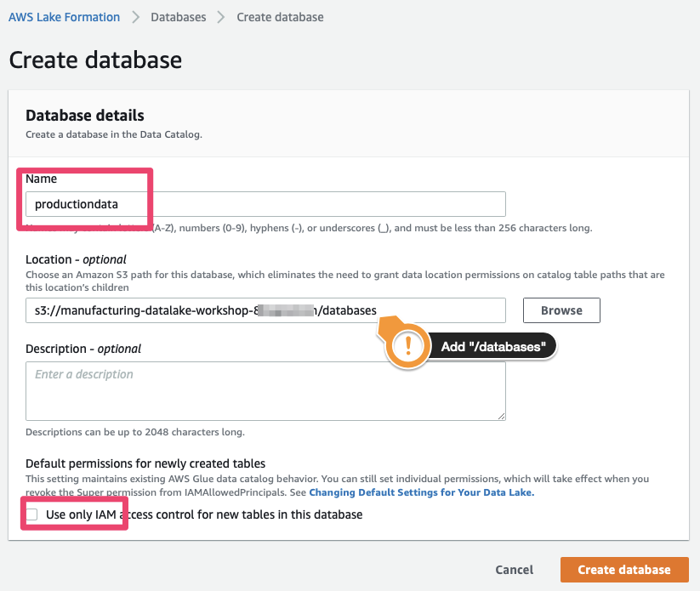
Task: Click the Location - optional label
Action: click(x=76, y=259)
